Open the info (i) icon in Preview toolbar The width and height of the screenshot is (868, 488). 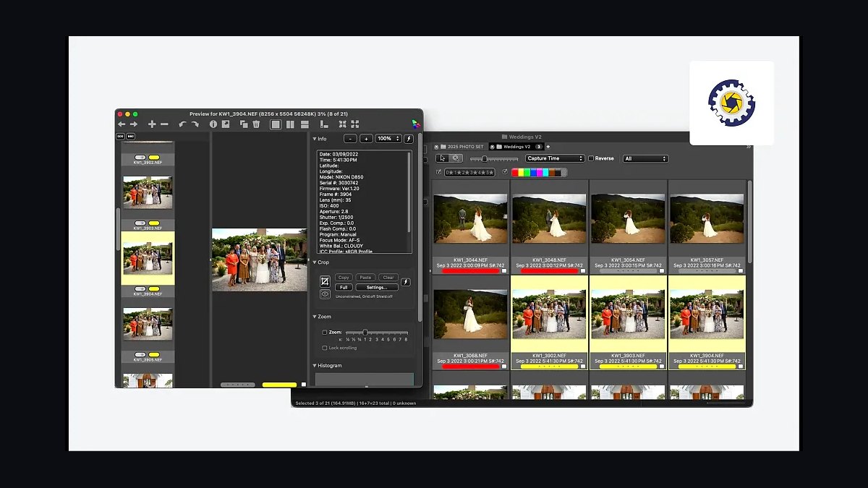tap(213, 124)
